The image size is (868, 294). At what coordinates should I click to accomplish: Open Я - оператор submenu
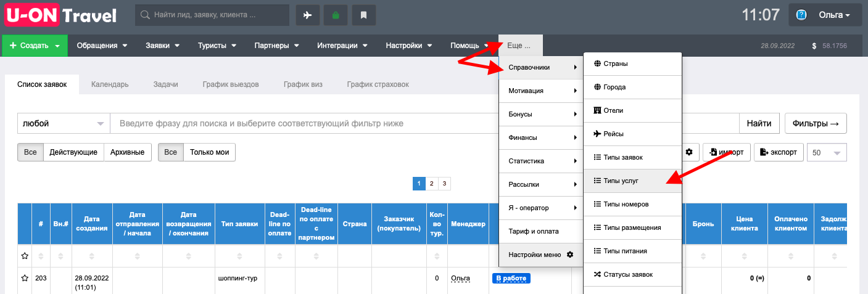[x=541, y=208]
